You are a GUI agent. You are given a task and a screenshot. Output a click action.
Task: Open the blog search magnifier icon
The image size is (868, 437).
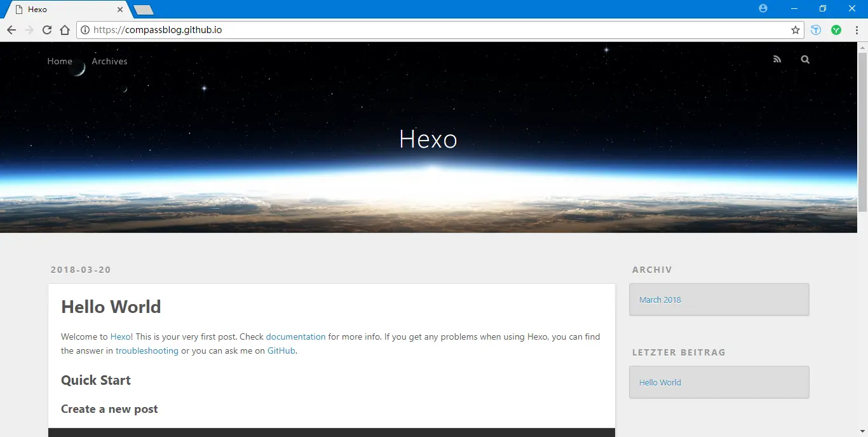point(806,59)
